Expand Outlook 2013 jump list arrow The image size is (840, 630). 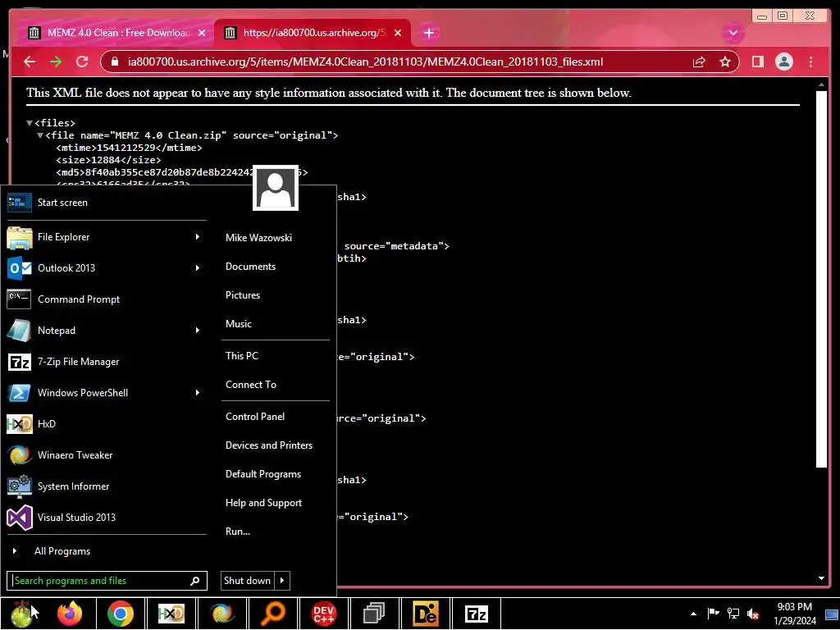(198, 268)
